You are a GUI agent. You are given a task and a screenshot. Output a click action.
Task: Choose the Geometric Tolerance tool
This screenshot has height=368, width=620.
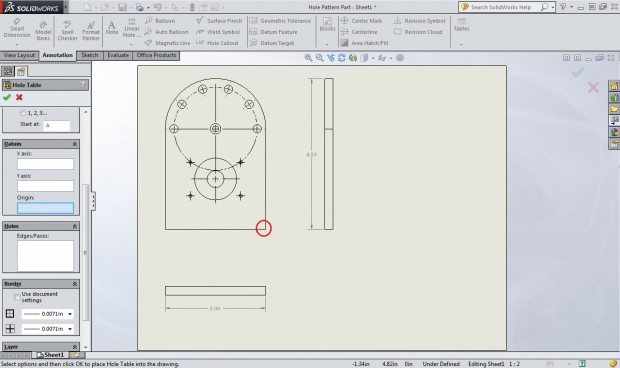point(281,21)
